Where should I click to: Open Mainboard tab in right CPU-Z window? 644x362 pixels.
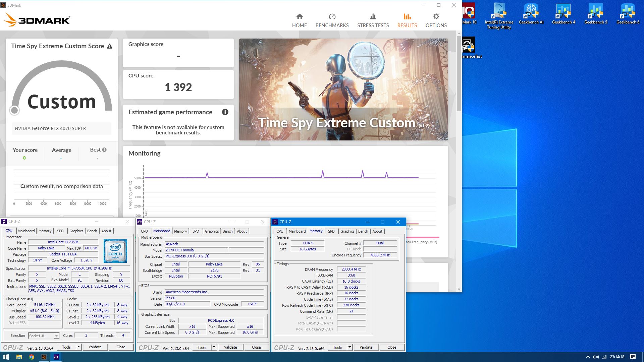pos(297,231)
